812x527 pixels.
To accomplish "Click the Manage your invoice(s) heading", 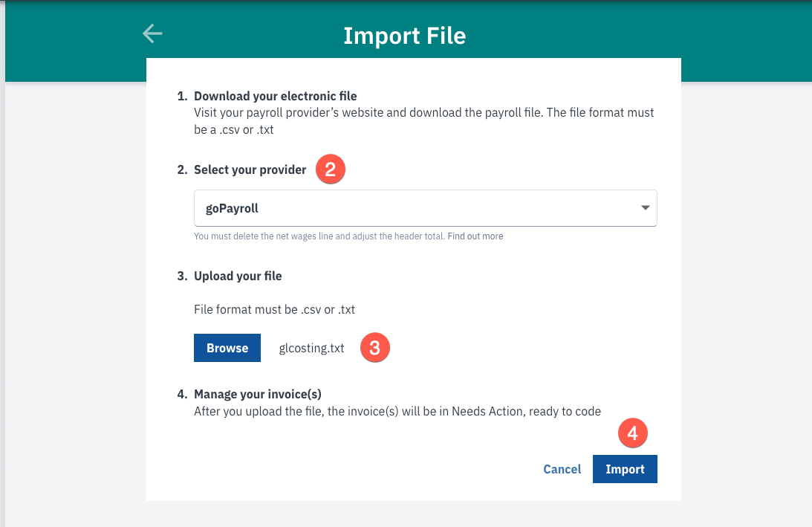I will tap(257, 395).
